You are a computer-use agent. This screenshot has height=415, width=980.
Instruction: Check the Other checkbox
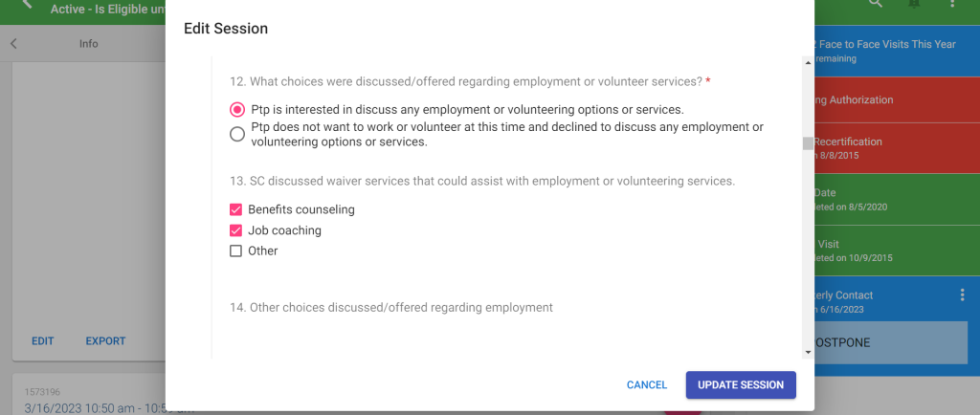pyautogui.click(x=235, y=251)
